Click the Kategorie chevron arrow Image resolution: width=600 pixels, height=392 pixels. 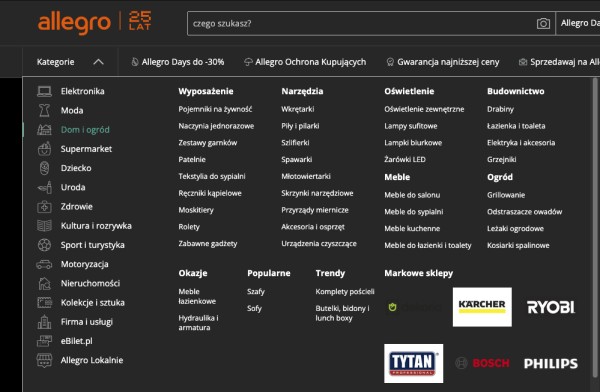[x=98, y=62]
